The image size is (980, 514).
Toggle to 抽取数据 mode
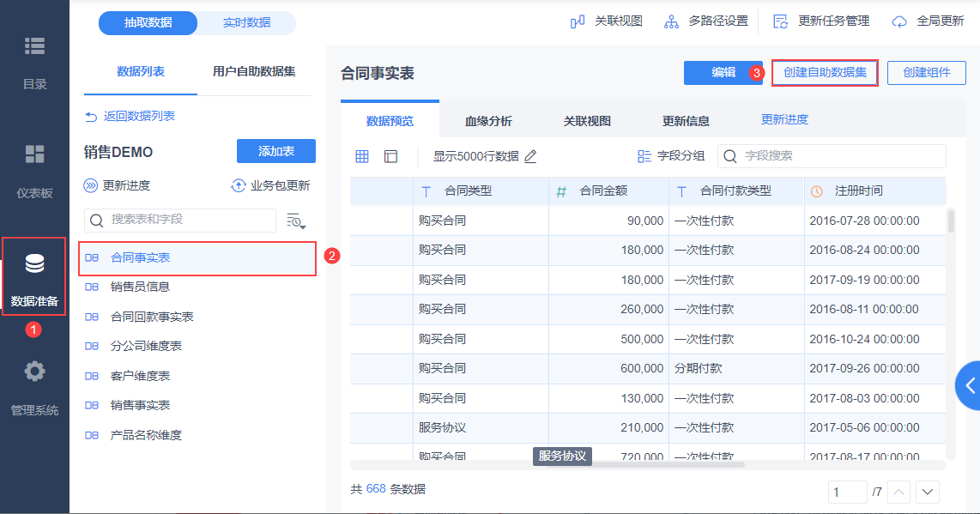[x=148, y=23]
